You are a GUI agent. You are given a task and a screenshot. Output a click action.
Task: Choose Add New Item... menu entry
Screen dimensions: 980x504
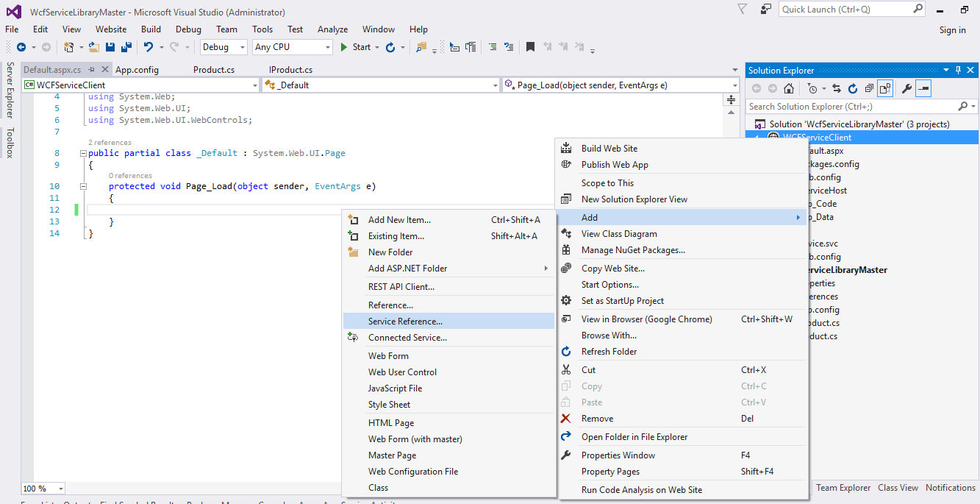[448, 220]
